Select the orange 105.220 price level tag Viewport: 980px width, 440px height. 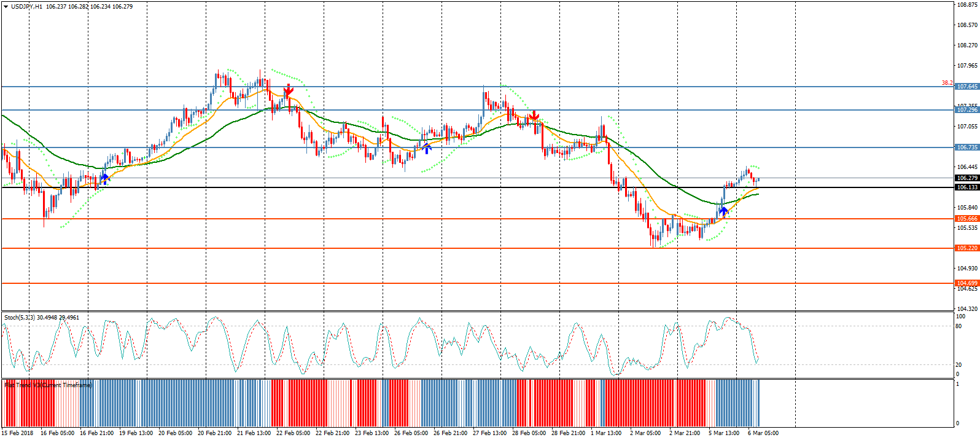pyautogui.click(x=967, y=248)
